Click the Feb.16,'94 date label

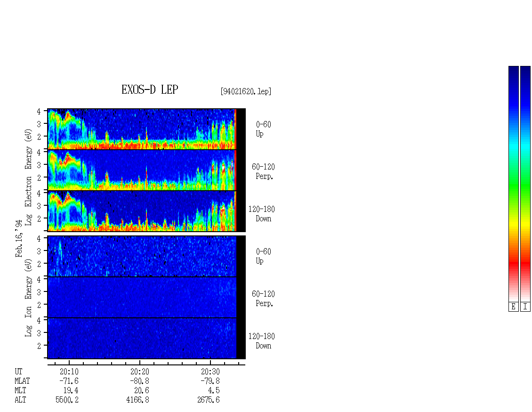19,238
